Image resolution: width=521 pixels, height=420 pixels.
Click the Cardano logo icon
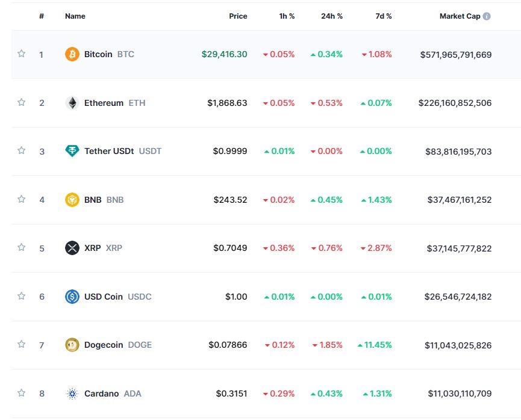point(72,394)
